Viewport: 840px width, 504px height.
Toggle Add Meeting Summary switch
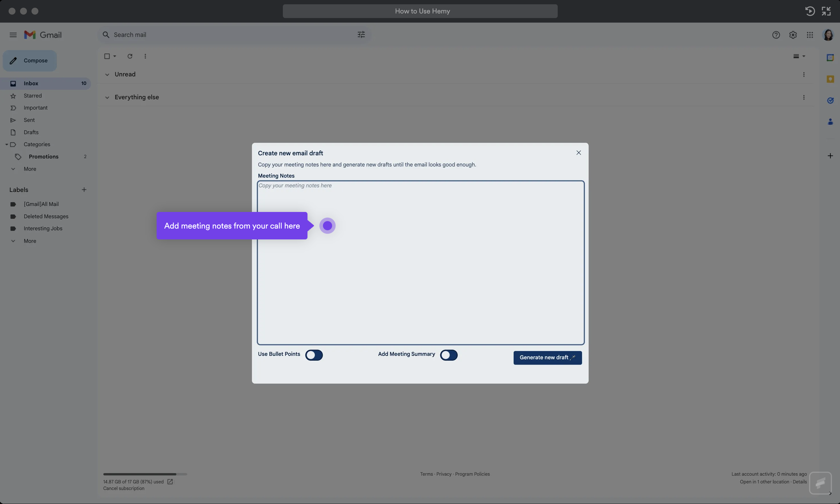449,355
